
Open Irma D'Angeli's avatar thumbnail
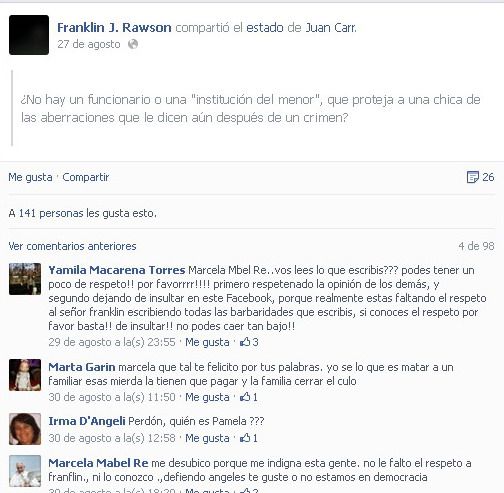click(25, 429)
